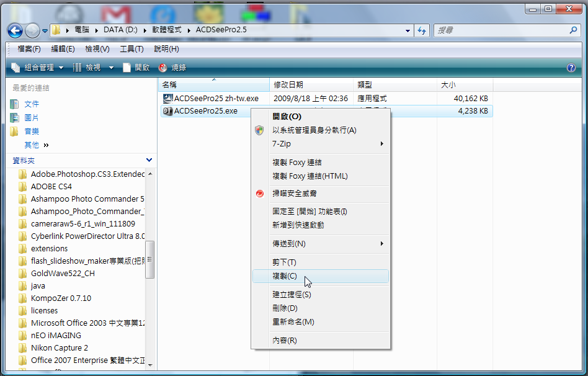Click the ACDSeePro25.exe file icon

[x=167, y=111]
